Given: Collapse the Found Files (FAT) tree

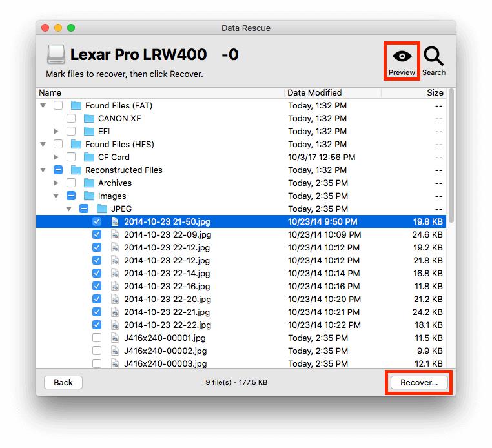Looking at the screenshot, I should [x=43, y=106].
